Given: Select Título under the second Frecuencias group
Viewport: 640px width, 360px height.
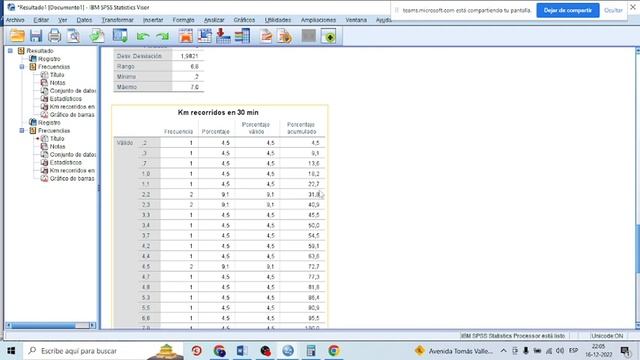Looking at the screenshot, I should 57,138.
